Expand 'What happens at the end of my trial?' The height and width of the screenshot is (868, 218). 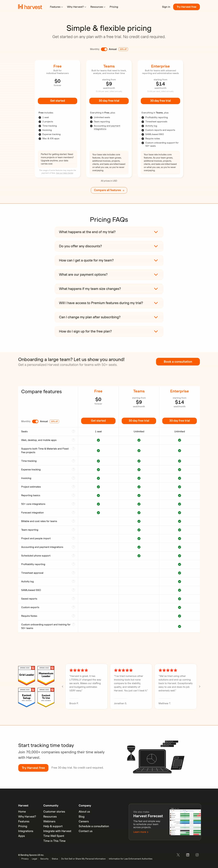(109, 232)
